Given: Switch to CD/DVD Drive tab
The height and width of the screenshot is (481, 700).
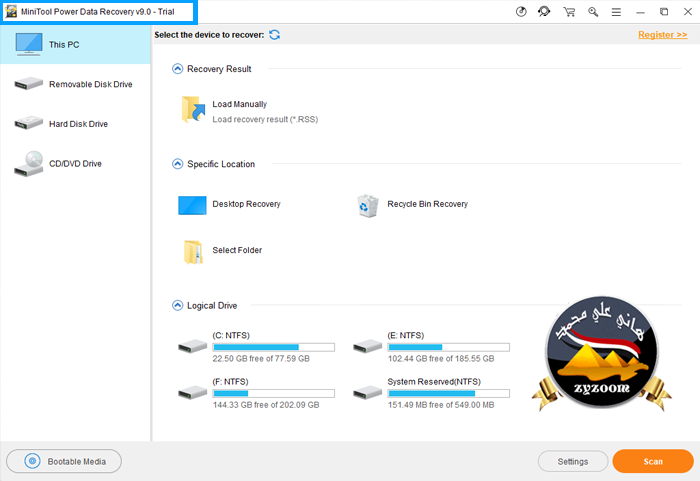Looking at the screenshot, I should 75,163.
